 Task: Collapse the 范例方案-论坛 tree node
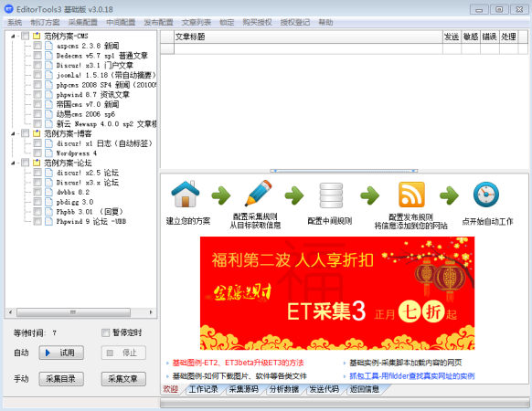pos(13,163)
